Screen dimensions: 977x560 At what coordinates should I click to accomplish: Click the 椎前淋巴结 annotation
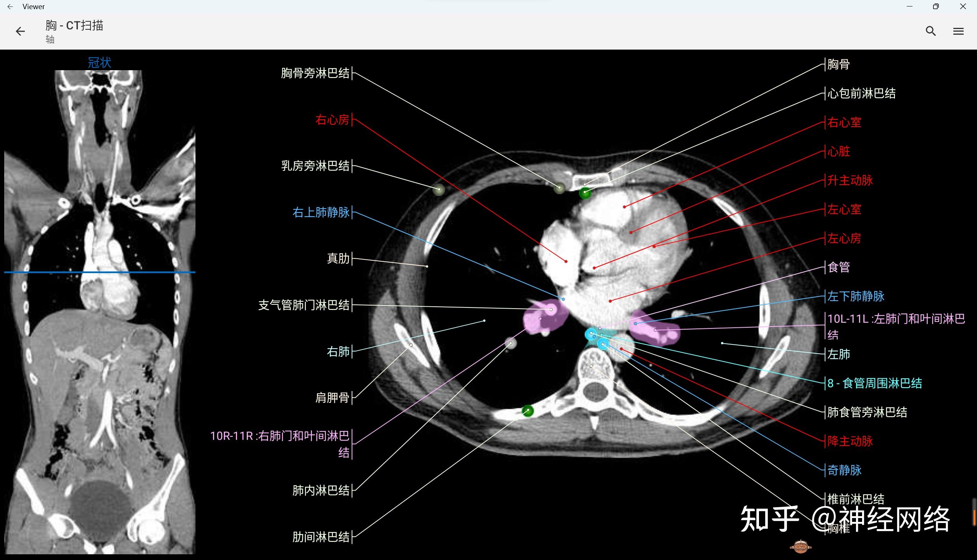(x=855, y=499)
